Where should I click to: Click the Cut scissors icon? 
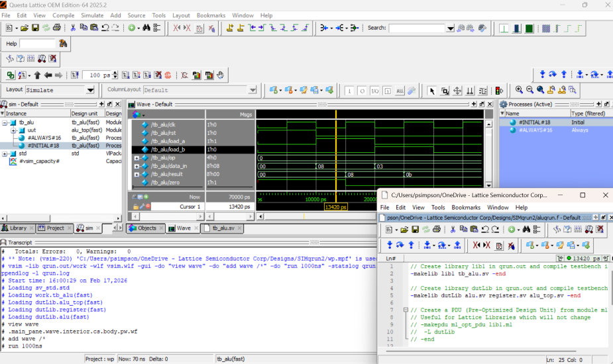click(72, 28)
